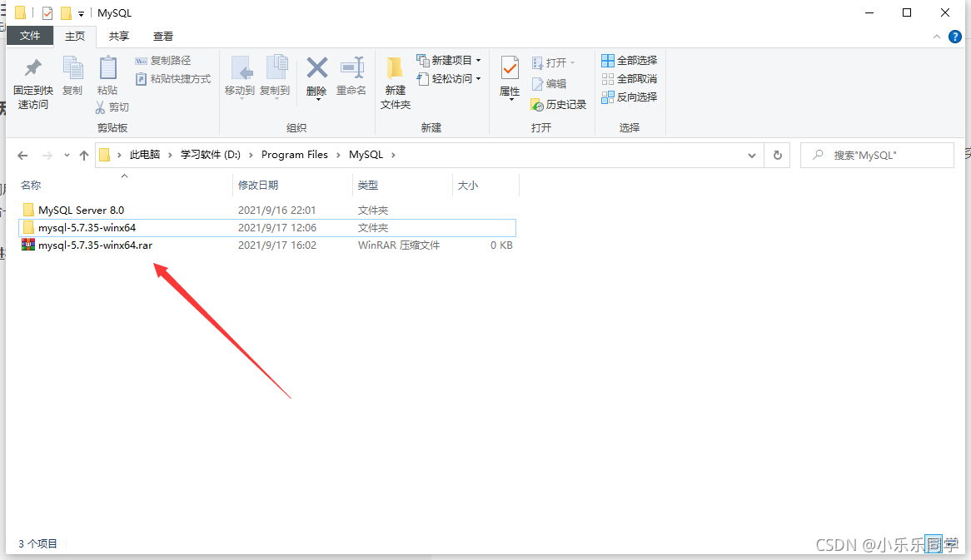Open the File (文件) tab

(x=30, y=36)
